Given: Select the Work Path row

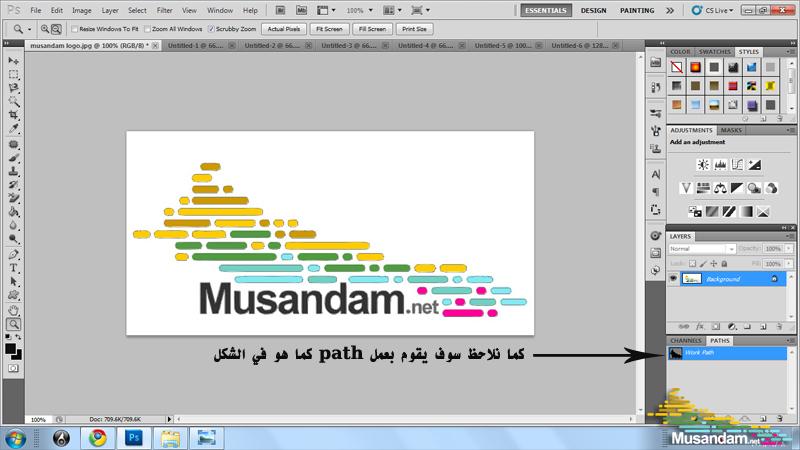Looking at the screenshot, I should (727, 353).
